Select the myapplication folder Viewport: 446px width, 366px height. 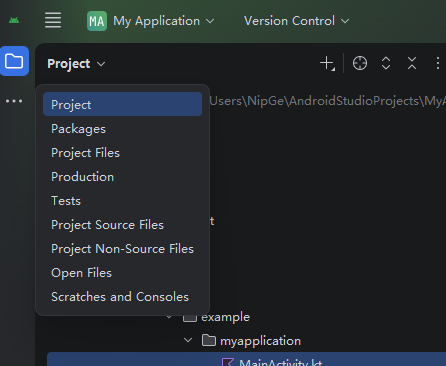(x=251, y=341)
